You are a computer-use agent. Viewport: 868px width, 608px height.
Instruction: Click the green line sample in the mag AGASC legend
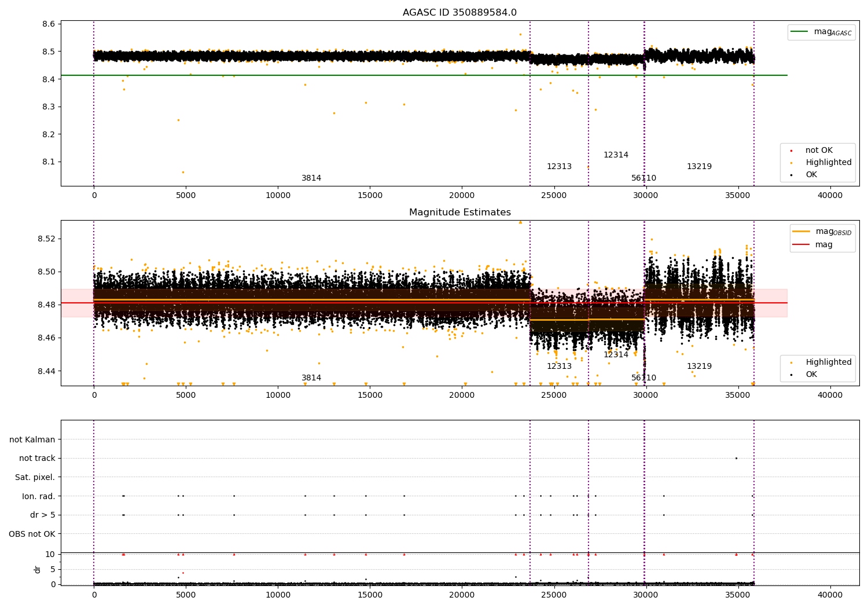(800, 32)
